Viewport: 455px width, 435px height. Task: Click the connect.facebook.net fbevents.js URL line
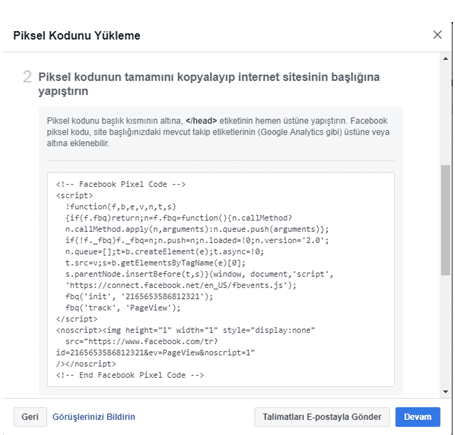[181, 285]
